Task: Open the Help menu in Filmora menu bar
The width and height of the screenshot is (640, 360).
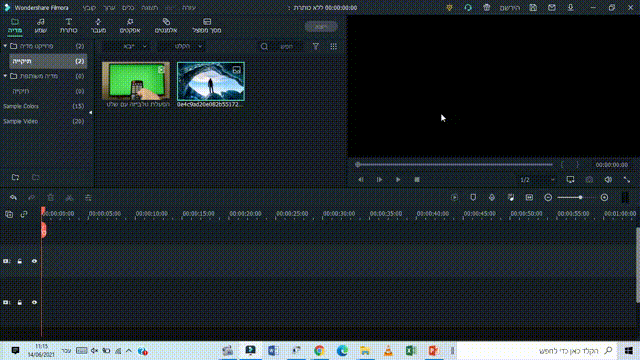Action: 189,7
